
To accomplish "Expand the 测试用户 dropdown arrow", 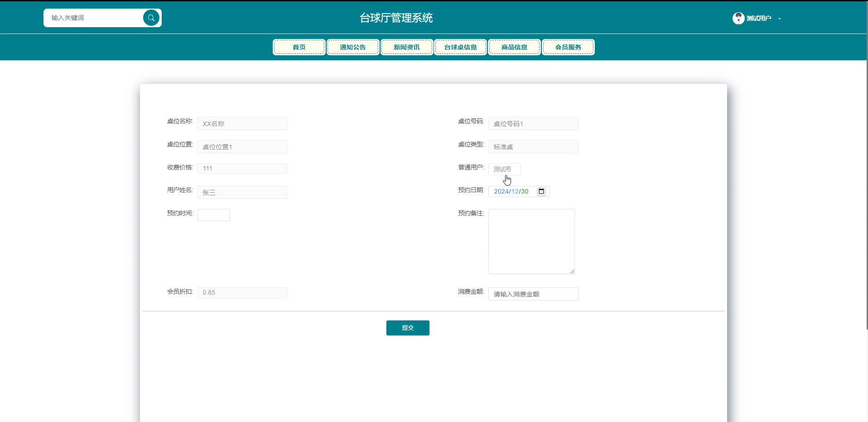I will point(780,19).
